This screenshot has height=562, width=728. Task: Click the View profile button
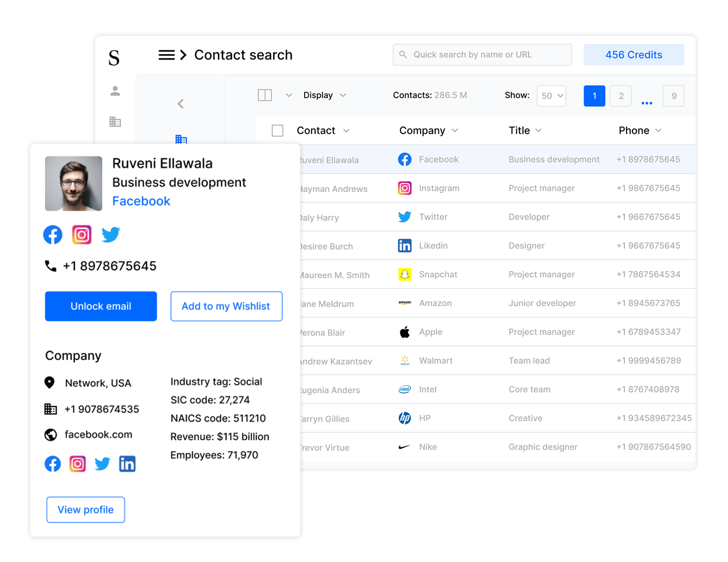pos(86,509)
